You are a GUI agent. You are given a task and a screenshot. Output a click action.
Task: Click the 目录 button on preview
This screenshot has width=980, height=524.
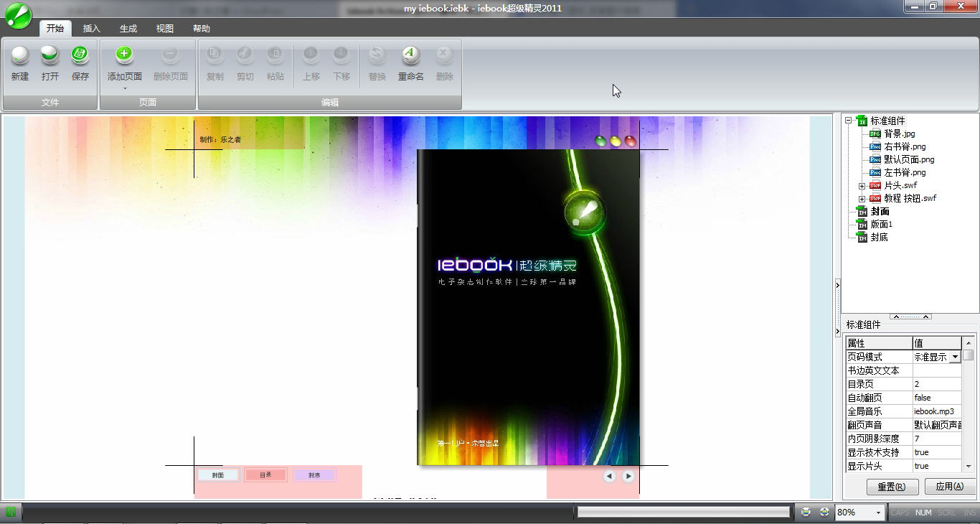pyautogui.click(x=265, y=475)
